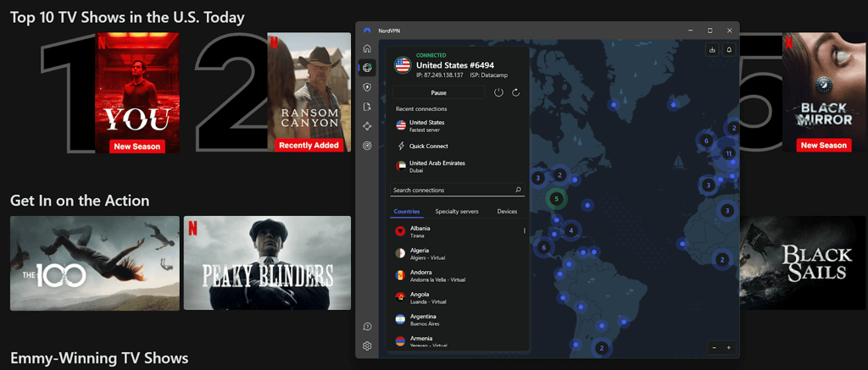Viewport: 868px width, 370px height.
Task: Select the globe VPN sidebar icon
Action: coord(366,68)
